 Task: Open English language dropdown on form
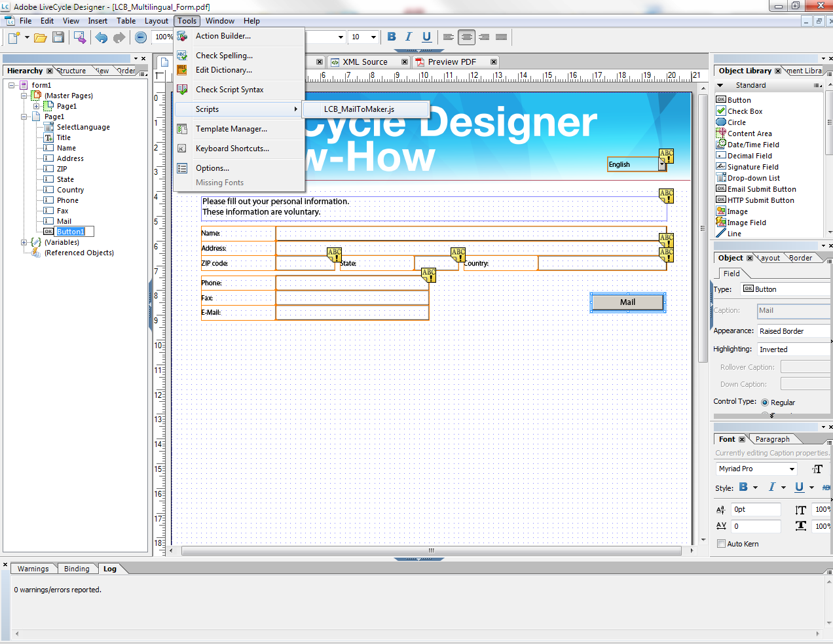coord(661,164)
